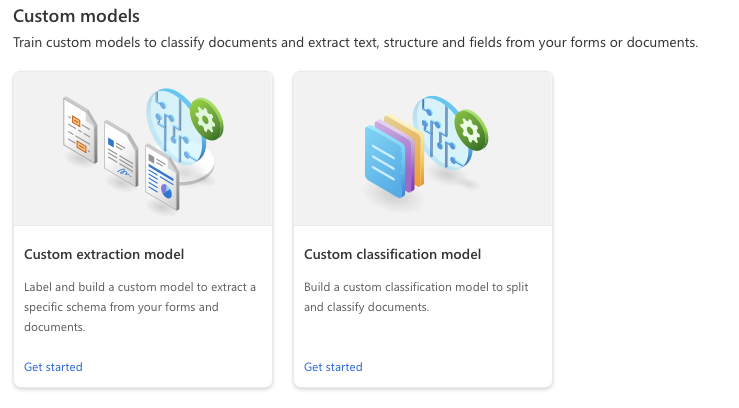The width and height of the screenshot is (739, 408).
Task: Click the chart report document icon
Action: pyautogui.click(x=161, y=176)
